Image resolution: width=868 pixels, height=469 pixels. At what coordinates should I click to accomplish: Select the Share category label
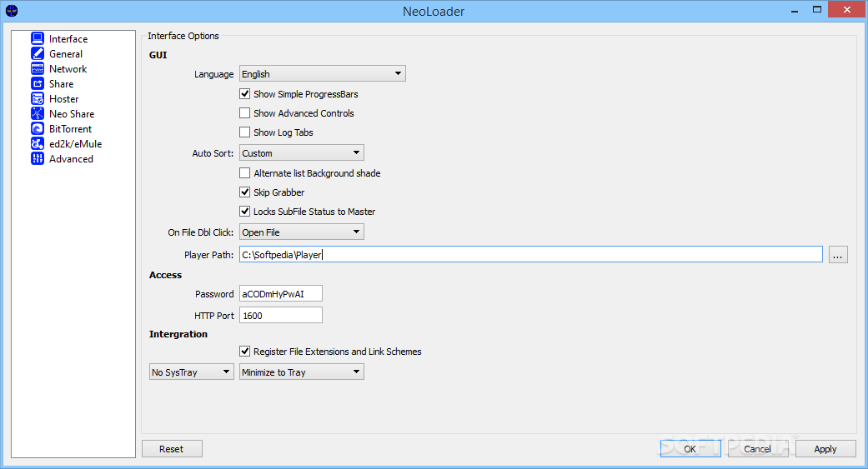[x=62, y=83]
